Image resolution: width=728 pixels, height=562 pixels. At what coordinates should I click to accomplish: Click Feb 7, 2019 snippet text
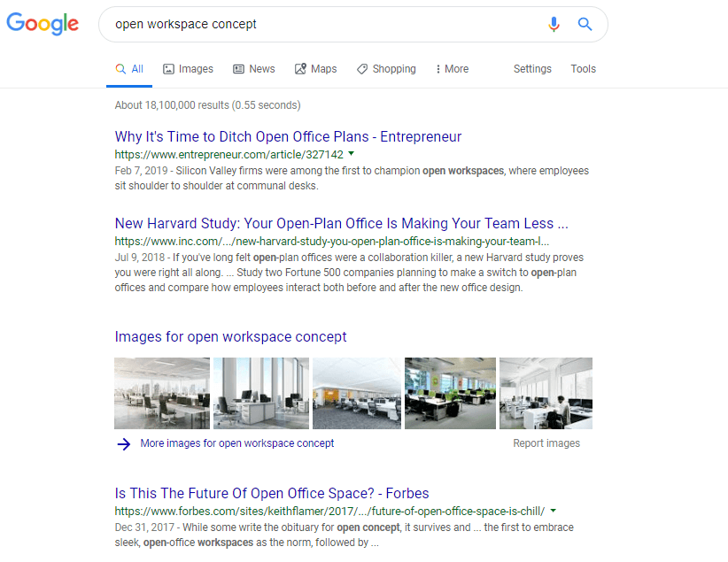[x=352, y=178]
